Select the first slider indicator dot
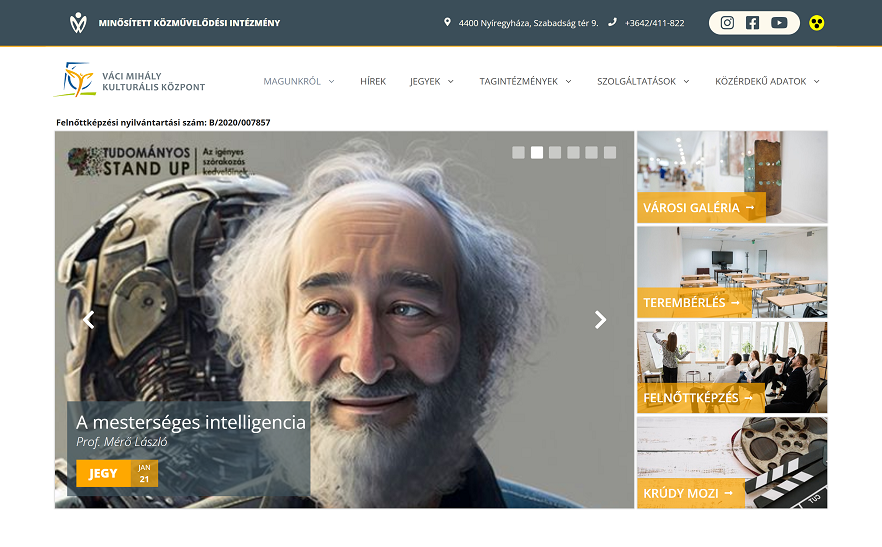The image size is (882, 547). point(519,153)
